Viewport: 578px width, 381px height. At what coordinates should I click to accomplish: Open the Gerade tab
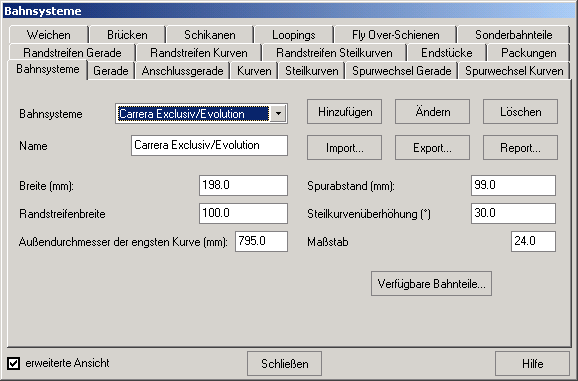[x=111, y=70]
